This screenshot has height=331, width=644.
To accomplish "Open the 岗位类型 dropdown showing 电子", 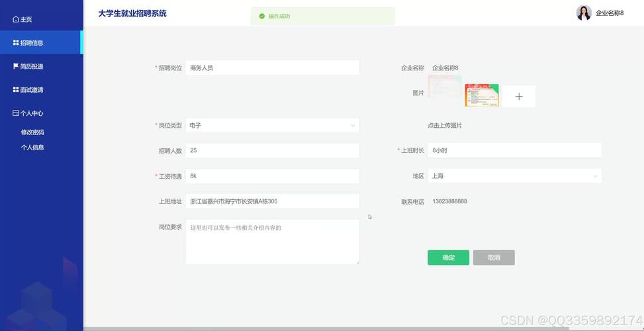I will click(x=272, y=125).
